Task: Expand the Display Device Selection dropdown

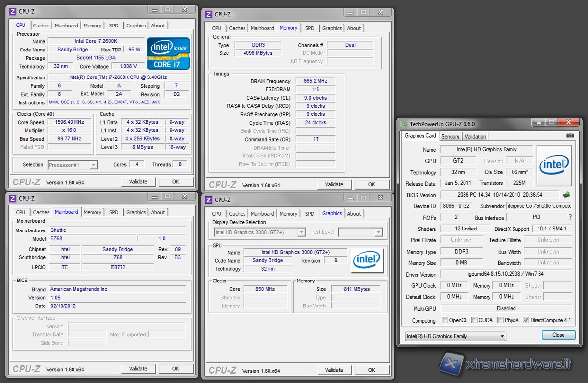Action: 259,232
